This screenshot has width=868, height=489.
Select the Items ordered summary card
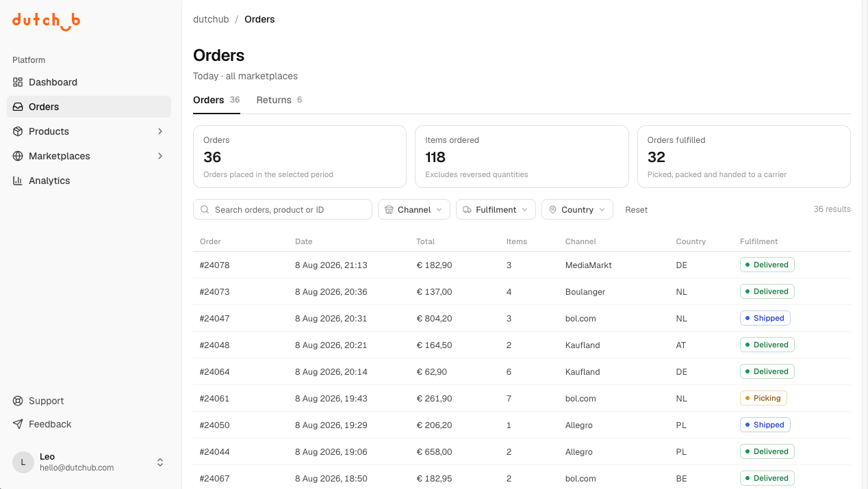pyautogui.click(x=522, y=157)
